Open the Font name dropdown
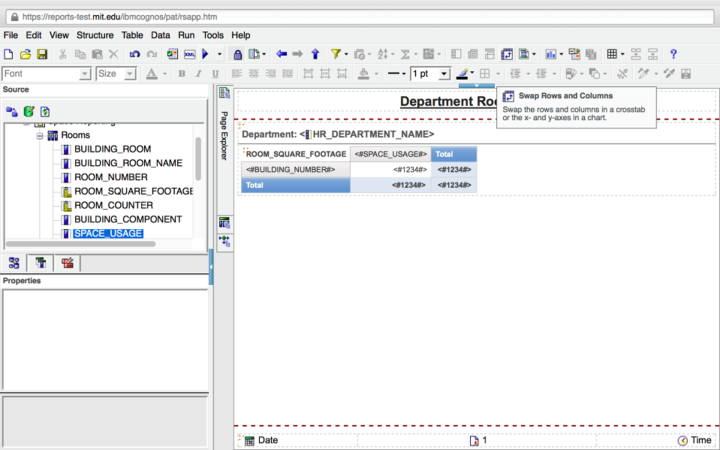The width and height of the screenshot is (720, 450). (85, 74)
